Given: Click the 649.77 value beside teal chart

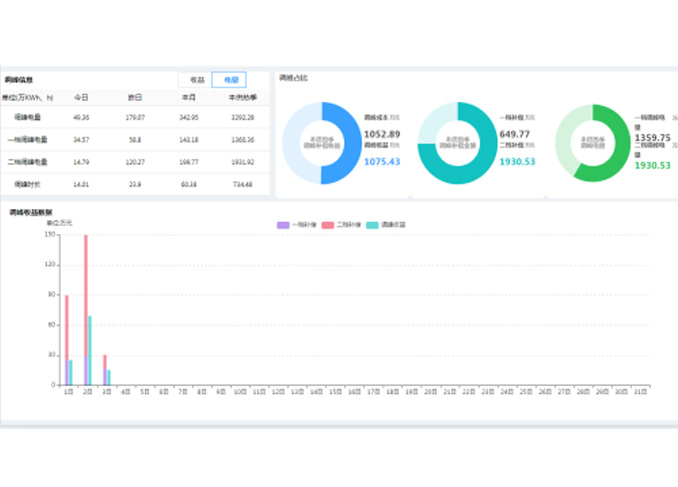Looking at the screenshot, I should tap(514, 134).
